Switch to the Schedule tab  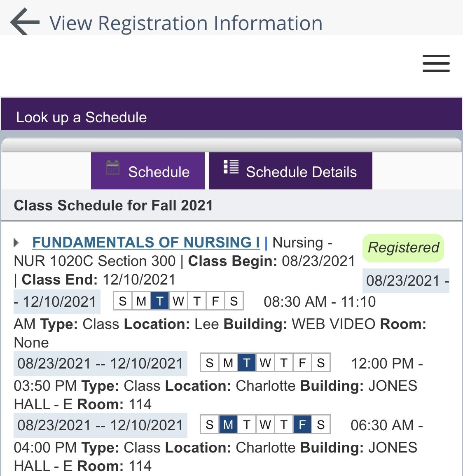148,171
